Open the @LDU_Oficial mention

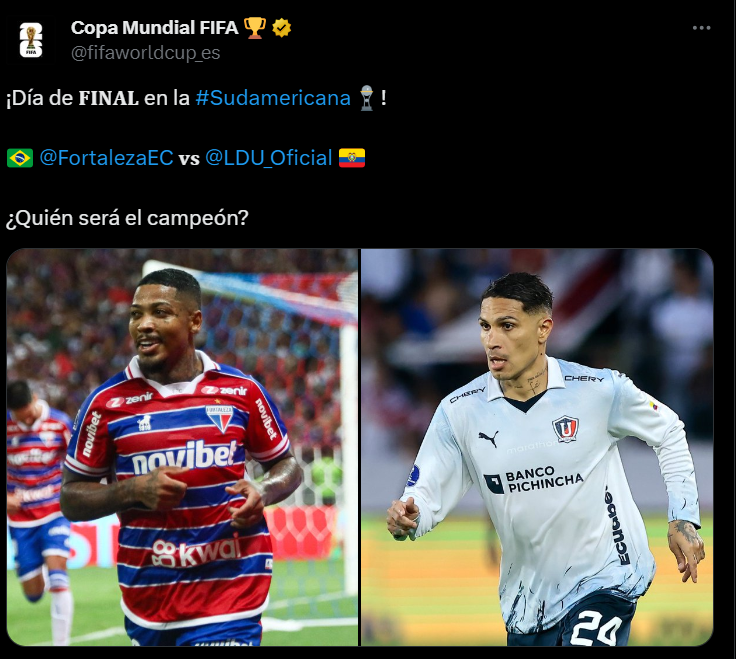(x=268, y=158)
